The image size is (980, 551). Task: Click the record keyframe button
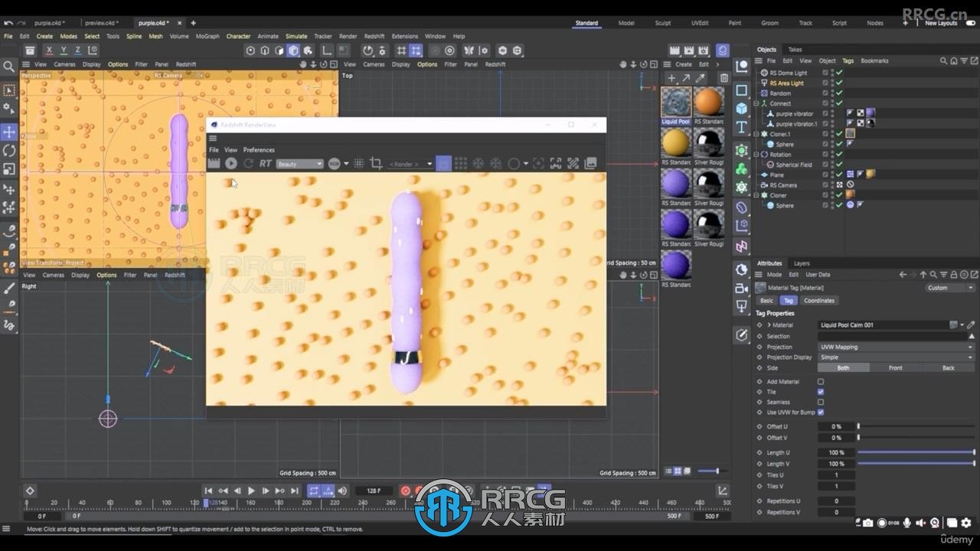[406, 491]
